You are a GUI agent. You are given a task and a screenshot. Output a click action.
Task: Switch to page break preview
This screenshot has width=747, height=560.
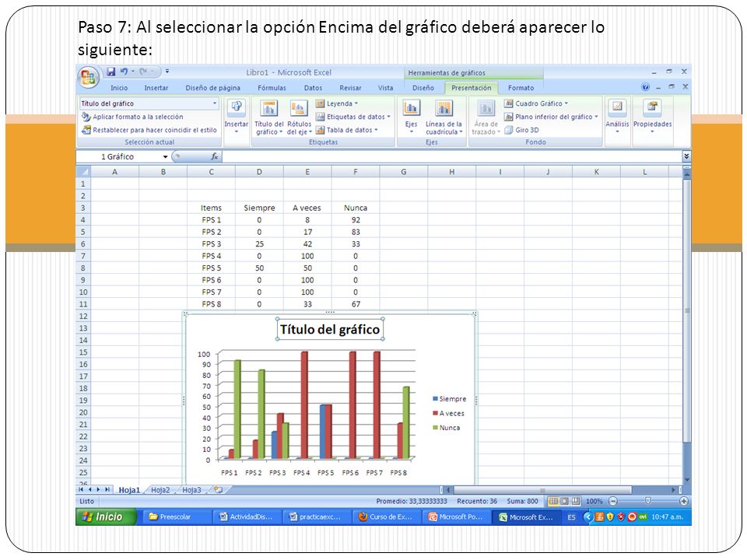[x=576, y=501]
